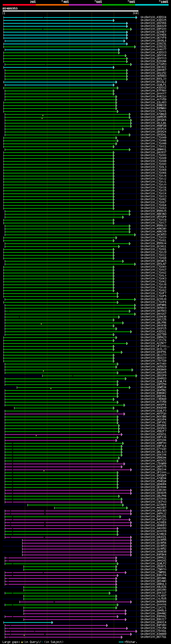
Task: Select the label UniRef100_B6T7Q1
Action: pos(153,637)
